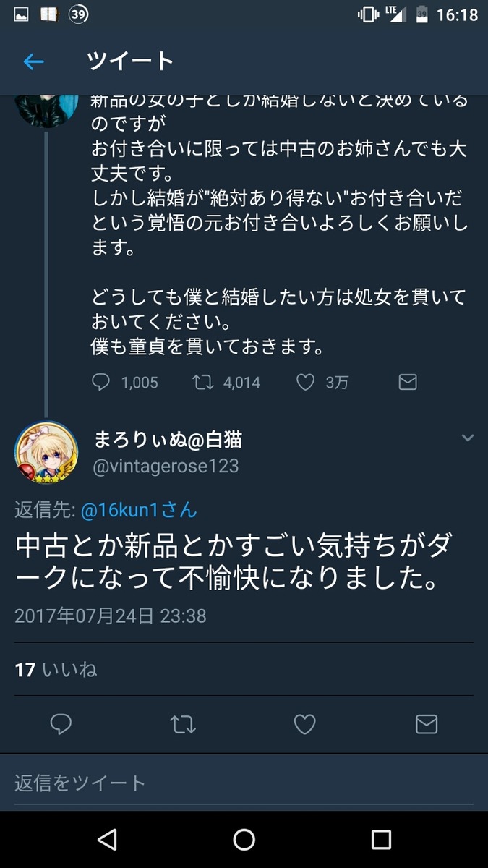The width and height of the screenshot is (488, 868).
Task: Like the parent tweet with 3万 likes
Action: point(306,382)
